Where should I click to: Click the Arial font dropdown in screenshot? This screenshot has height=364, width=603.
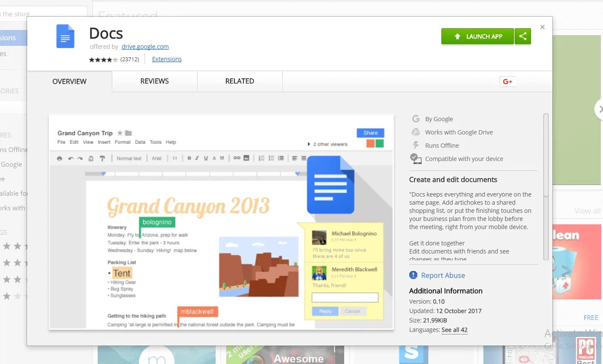point(156,158)
